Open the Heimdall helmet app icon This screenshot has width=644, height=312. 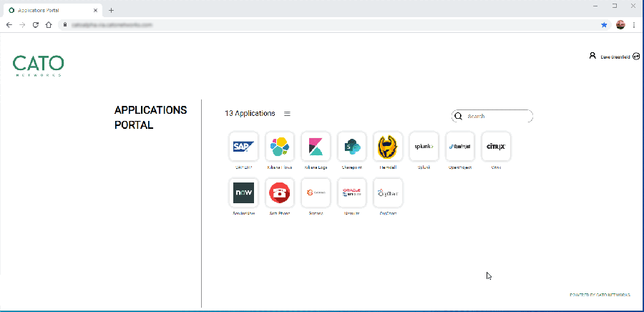388,147
